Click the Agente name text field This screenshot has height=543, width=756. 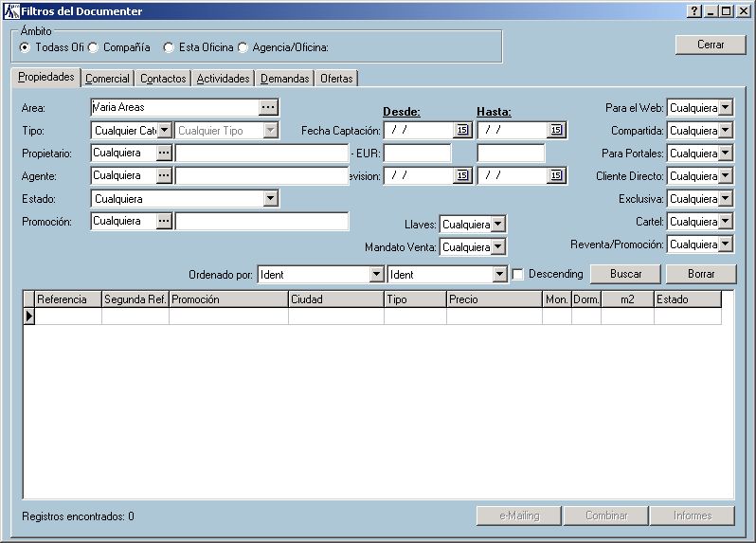(x=261, y=175)
